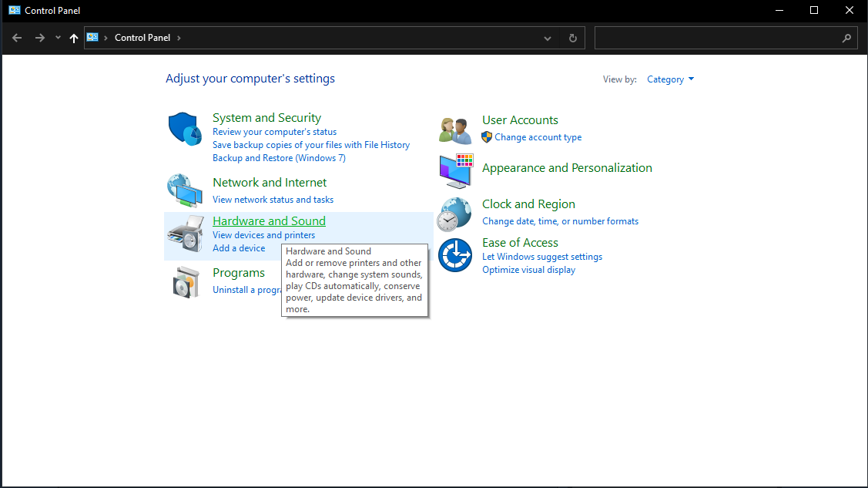
Task: Open Appearance and Personalization monitor icon
Action: click(455, 170)
